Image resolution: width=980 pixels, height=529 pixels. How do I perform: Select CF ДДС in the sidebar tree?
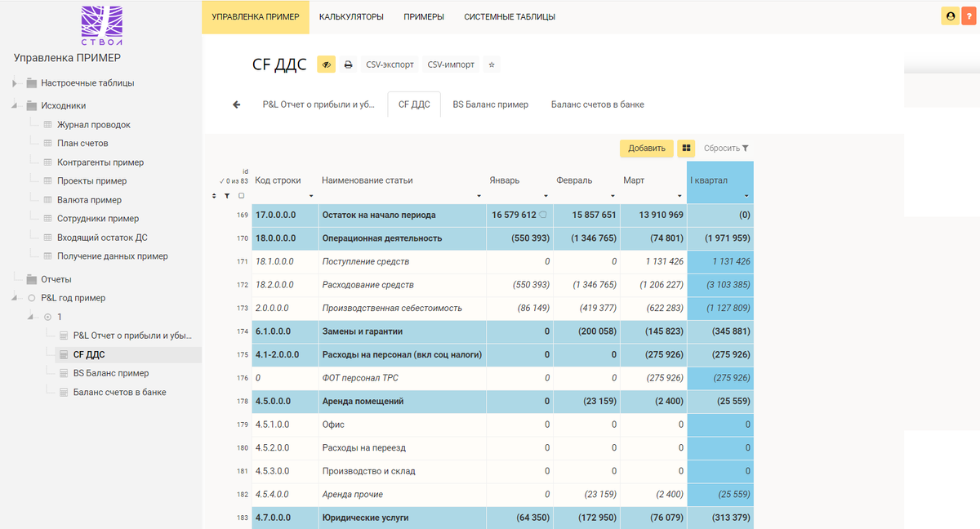89,354
